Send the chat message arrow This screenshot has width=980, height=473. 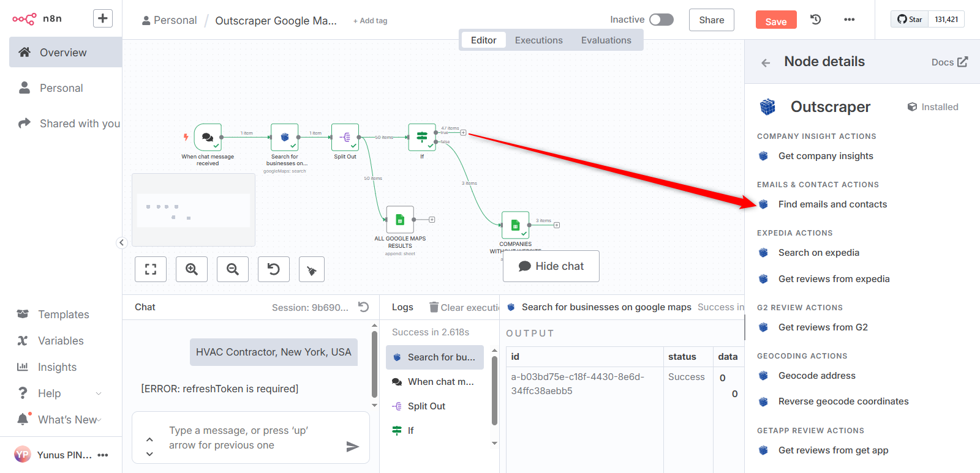coord(352,447)
